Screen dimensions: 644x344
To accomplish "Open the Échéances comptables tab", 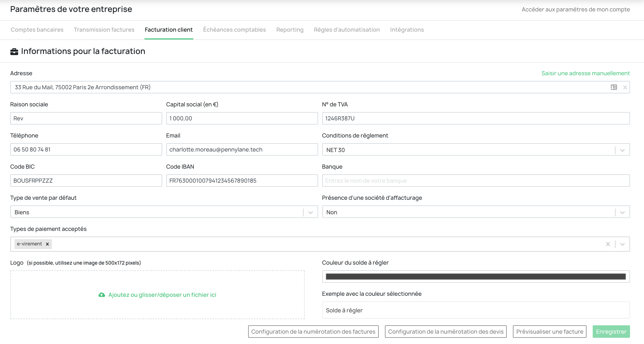I will 234,30.
